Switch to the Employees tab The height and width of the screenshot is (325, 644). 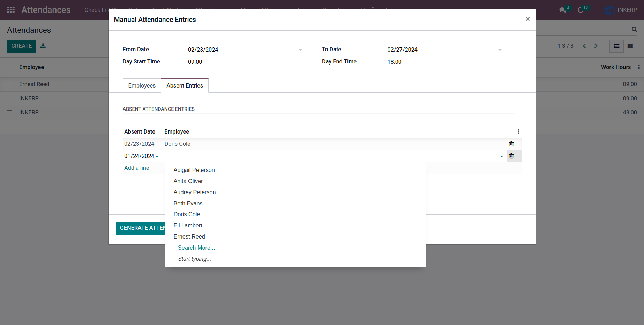click(x=142, y=85)
